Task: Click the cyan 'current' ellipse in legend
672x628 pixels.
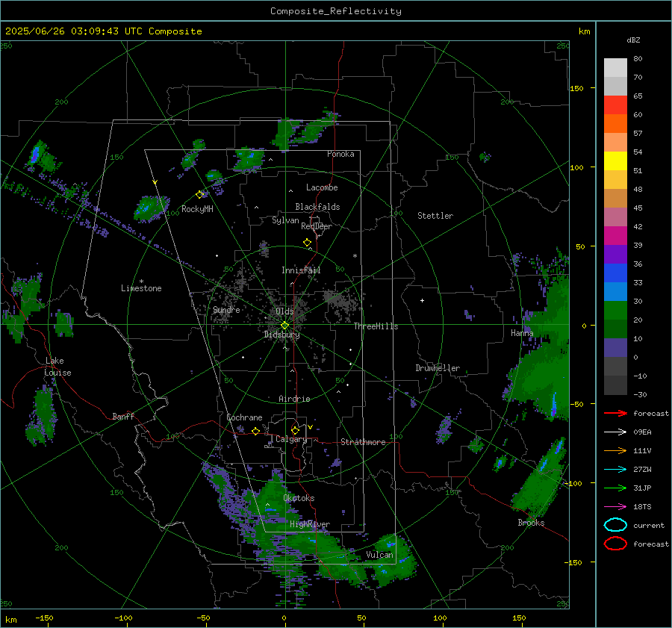Action: coord(615,525)
